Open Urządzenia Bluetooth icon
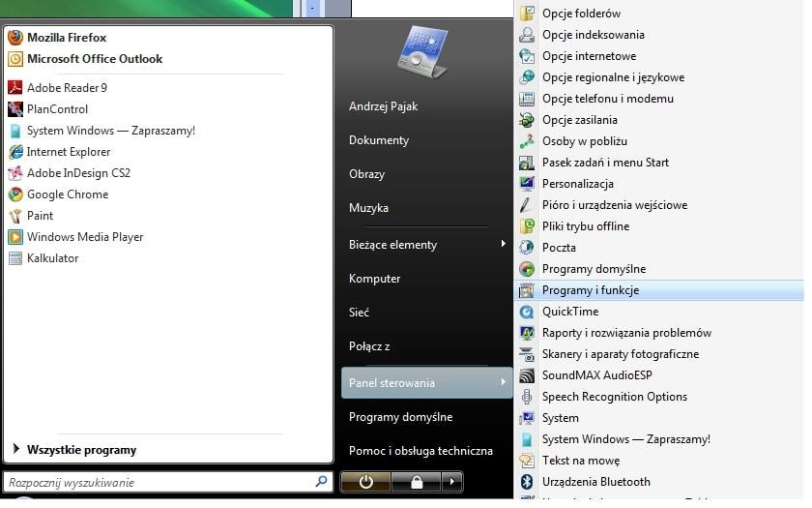 pyautogui.click(x=527, y=482)
